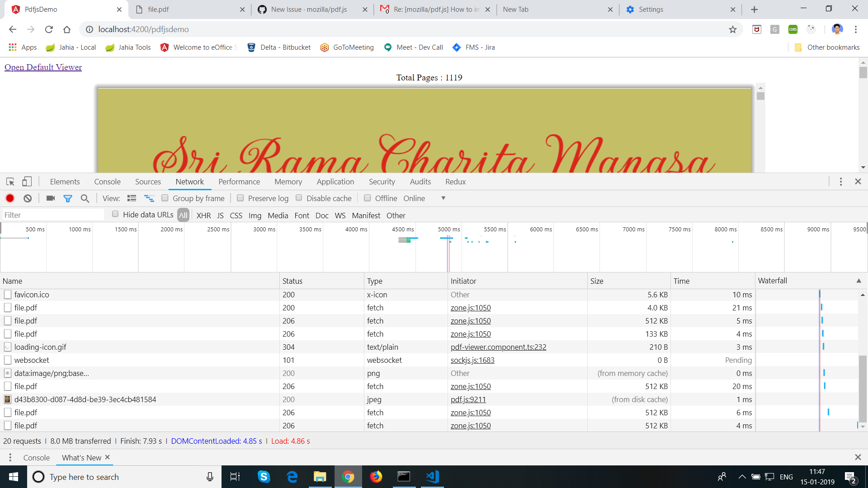Screen dimensions: 868x488
Task: Enable the Preserve log checkbox
Action: pos(241,198)
